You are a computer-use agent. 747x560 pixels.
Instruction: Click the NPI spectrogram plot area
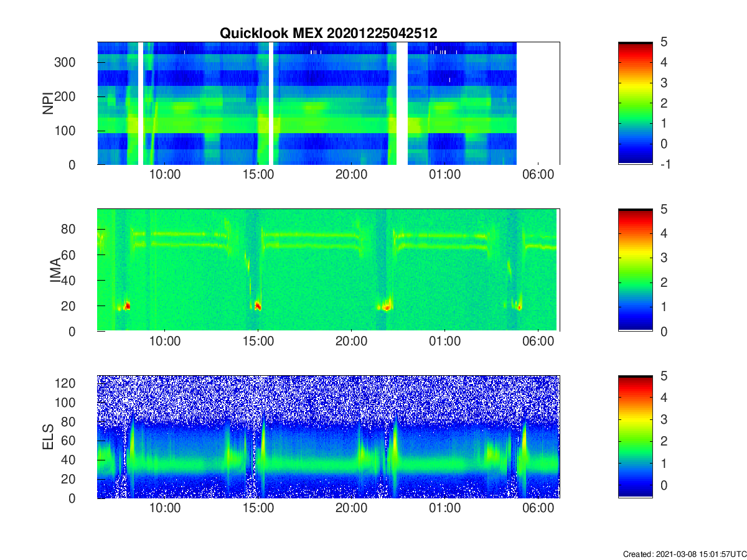coord(328,103)
